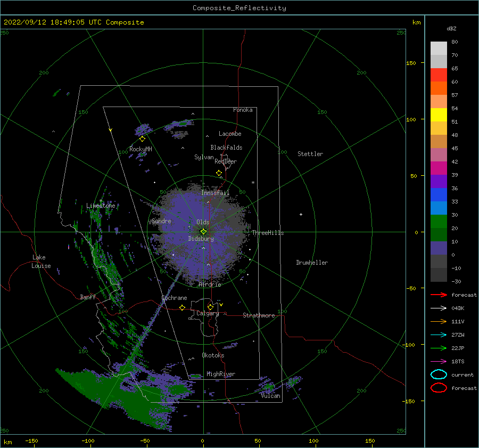
Task: Select the Ponoka city label
Action: 243,110
